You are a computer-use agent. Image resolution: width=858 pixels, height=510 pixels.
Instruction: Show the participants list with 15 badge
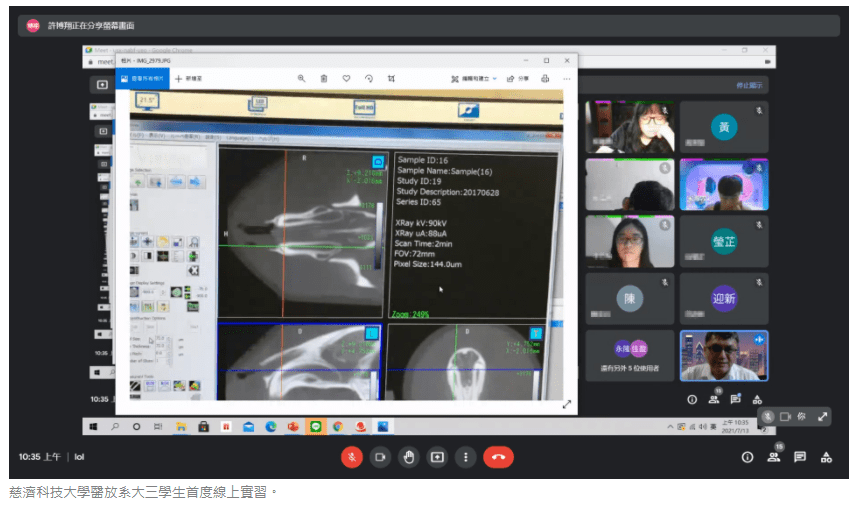pos(773,457)
